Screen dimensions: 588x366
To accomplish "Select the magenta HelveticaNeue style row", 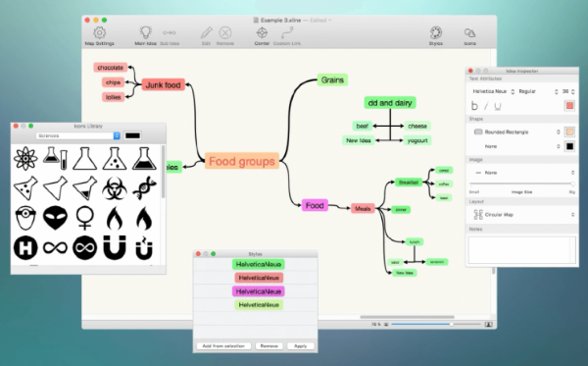I will point(259,291).
